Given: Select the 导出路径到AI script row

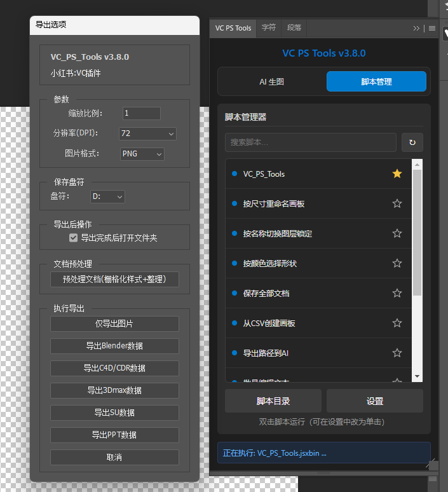Looking at the screenshot, I should click(318, 353).
